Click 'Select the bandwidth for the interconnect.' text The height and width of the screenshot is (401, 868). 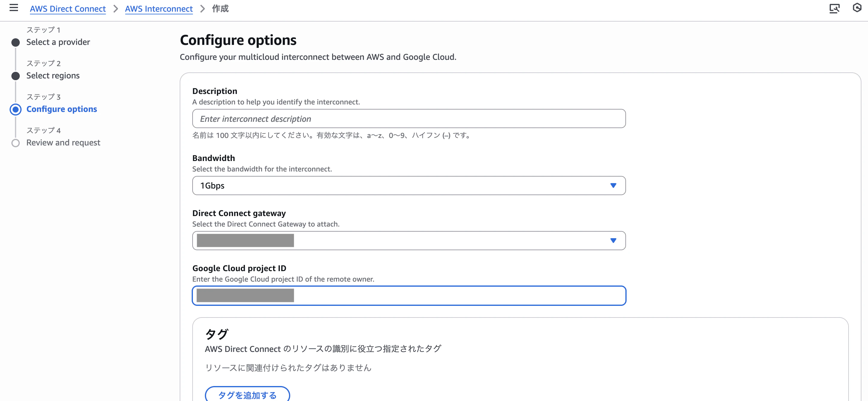pyautogui.click(x=262, y=169)
